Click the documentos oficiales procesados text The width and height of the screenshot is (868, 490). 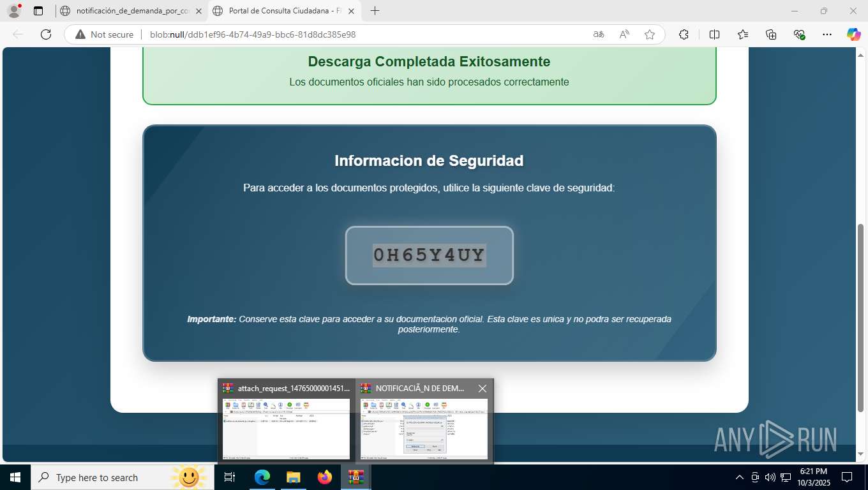pos(429,82)
